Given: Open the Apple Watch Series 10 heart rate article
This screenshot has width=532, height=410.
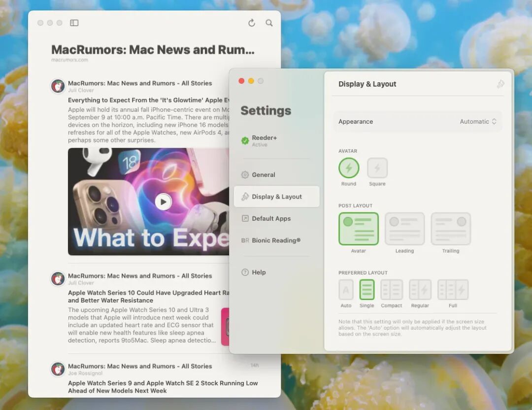Looking at the screenshot, I should click(x=149, y=296).
